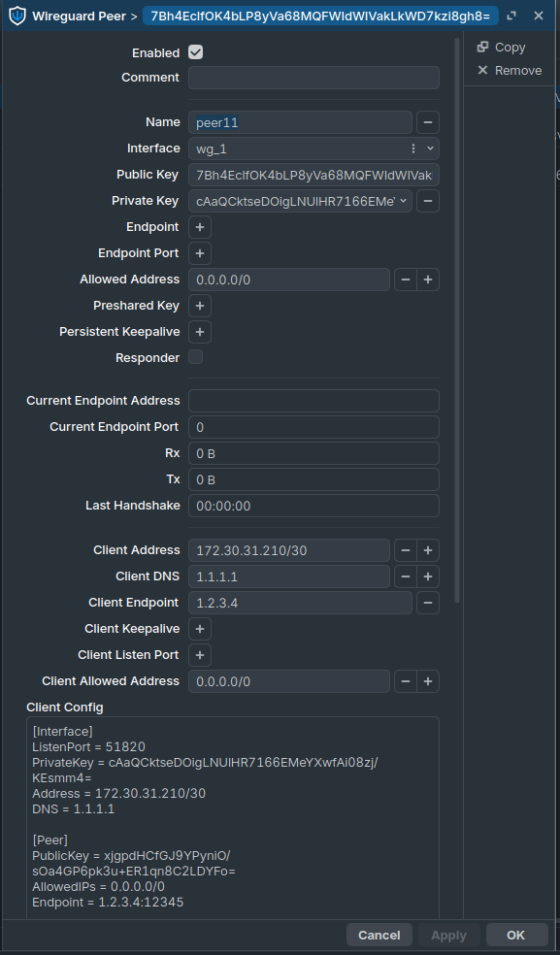
Task: Open the Interface three-dot options menu
Action: click(413, 148)
